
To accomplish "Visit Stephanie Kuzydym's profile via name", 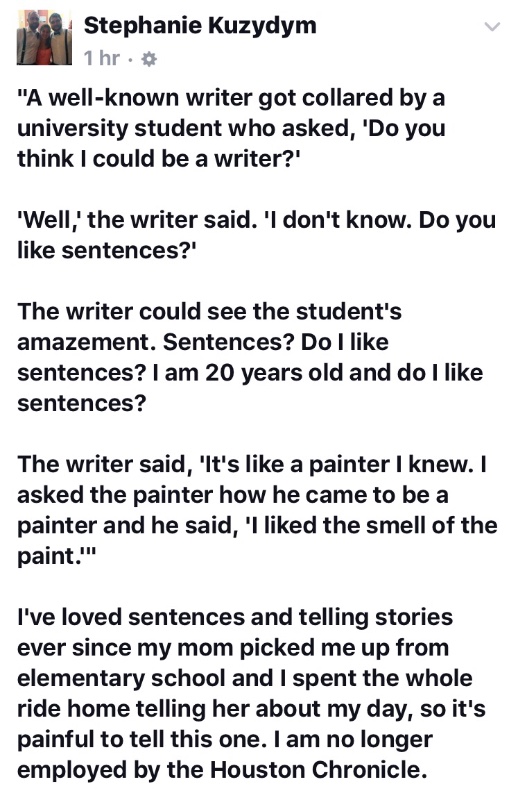I will click(x=200, y=25).
